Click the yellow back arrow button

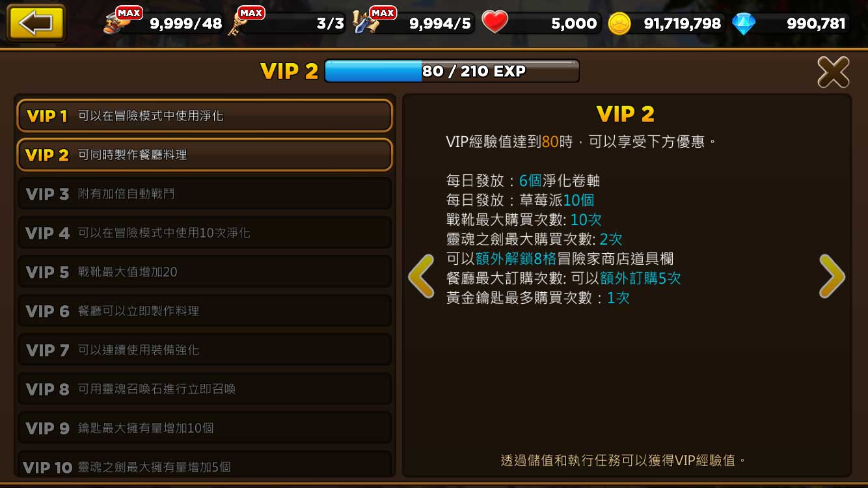36,23
